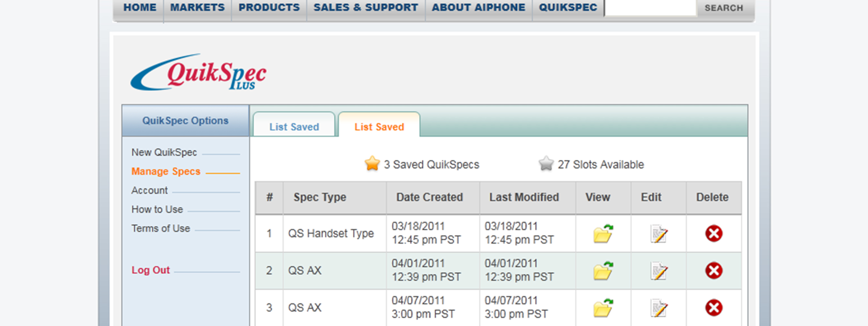Delete the QS Handset Type spec
Viewport: 868px width, 326px height.
714,233
